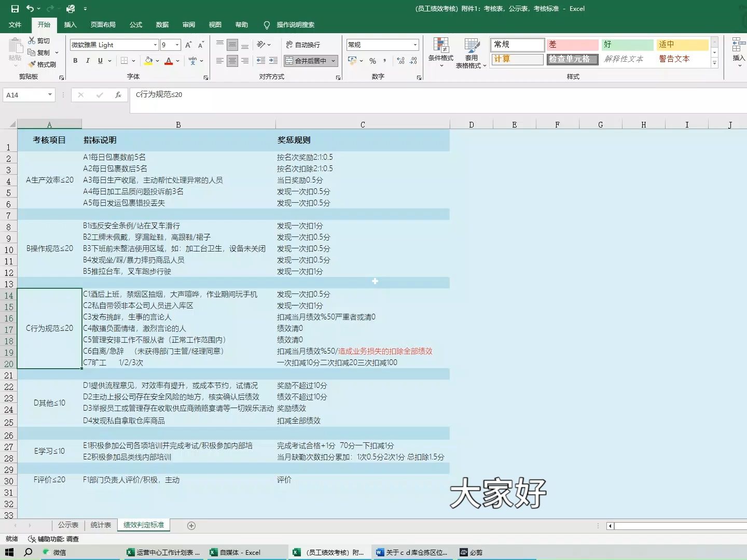Open the 公示表 sheet tab
The height and width of the screenshot is (560, 747).
68,525
